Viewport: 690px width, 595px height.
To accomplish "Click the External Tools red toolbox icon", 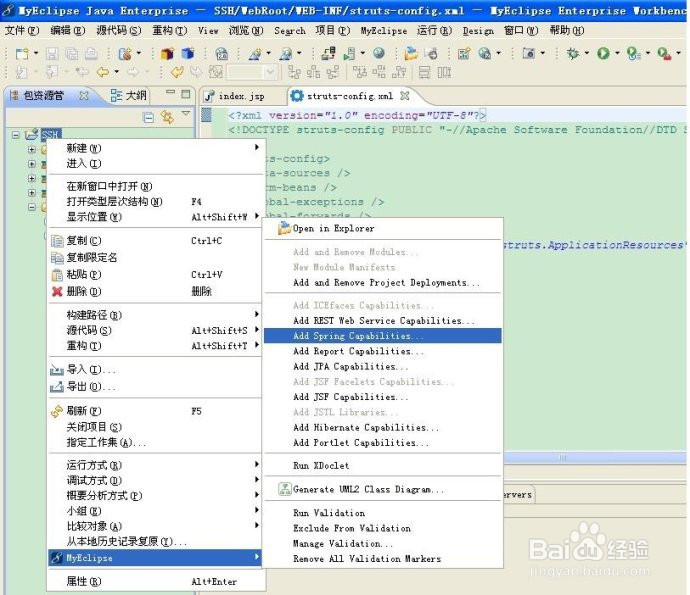I will click(x=664, y=54).
